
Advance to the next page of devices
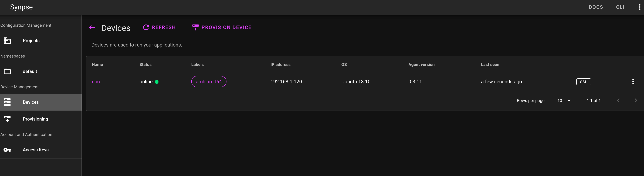(636, 100)
